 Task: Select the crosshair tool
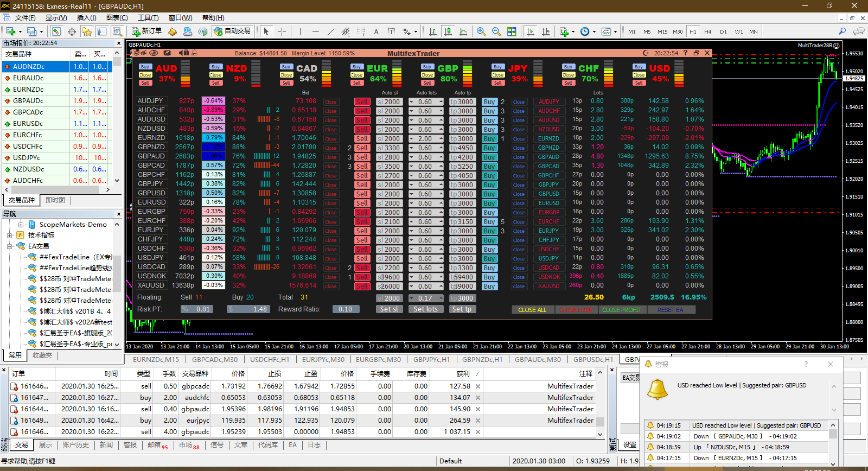pyautogui.click(x=282, y=31)
